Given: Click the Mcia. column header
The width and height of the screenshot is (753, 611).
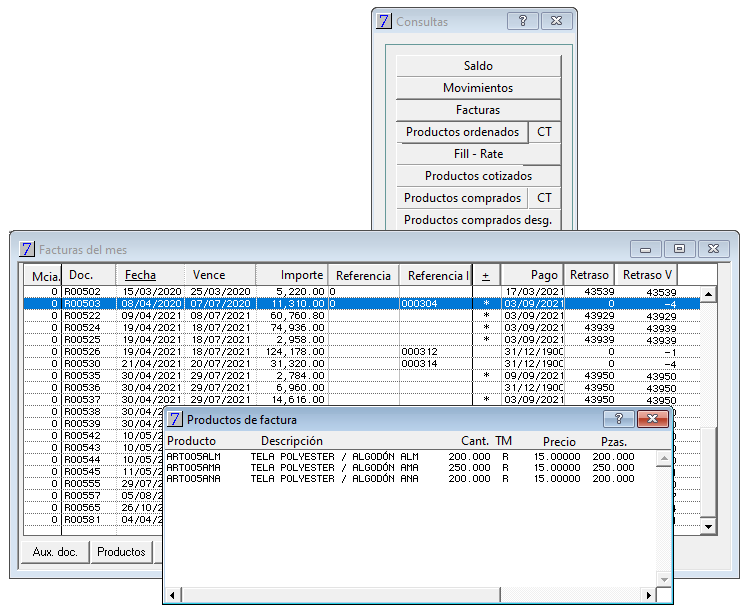Looking at the screenshot, I should pyautogui.click(x=43, y=276).
